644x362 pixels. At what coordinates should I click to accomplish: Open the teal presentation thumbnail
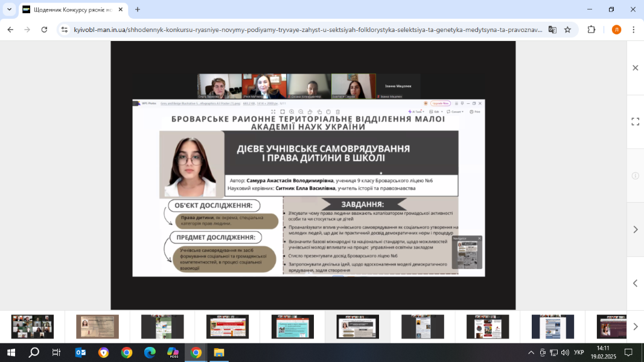click(292, 326)
